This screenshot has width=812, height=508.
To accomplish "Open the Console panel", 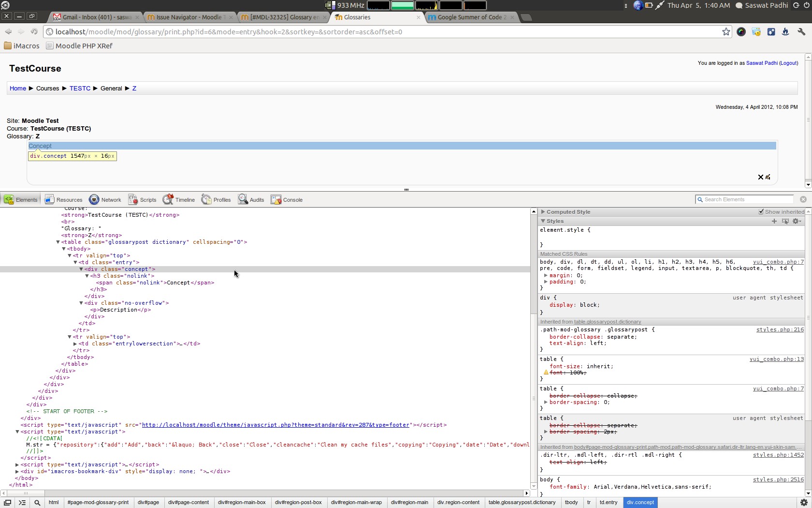I will tap(287, 200).
